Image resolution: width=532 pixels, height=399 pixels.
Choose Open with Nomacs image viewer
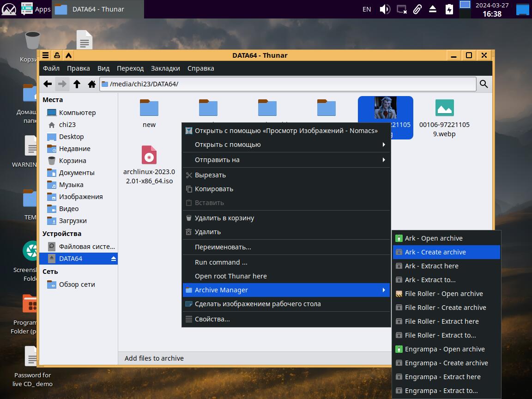(286, 131)
